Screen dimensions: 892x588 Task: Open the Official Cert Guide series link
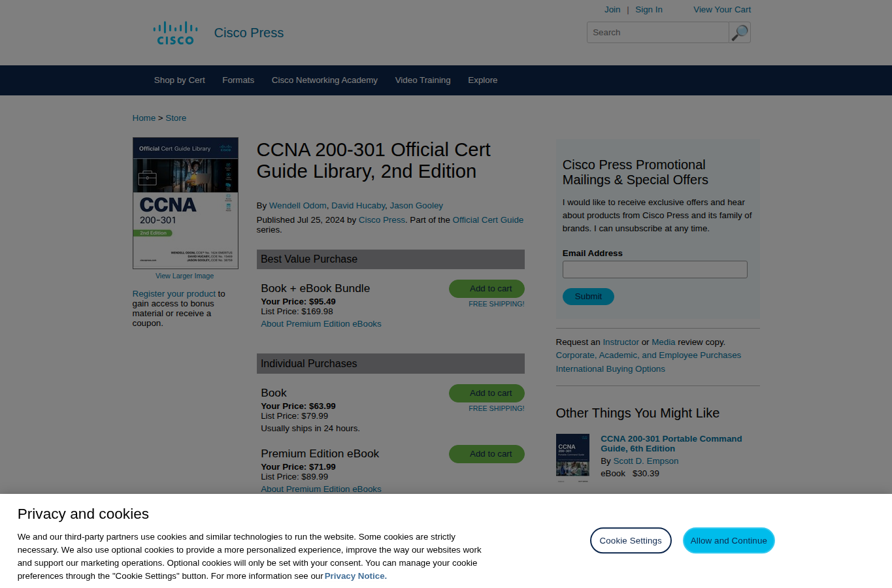click(x=488, y=220)
